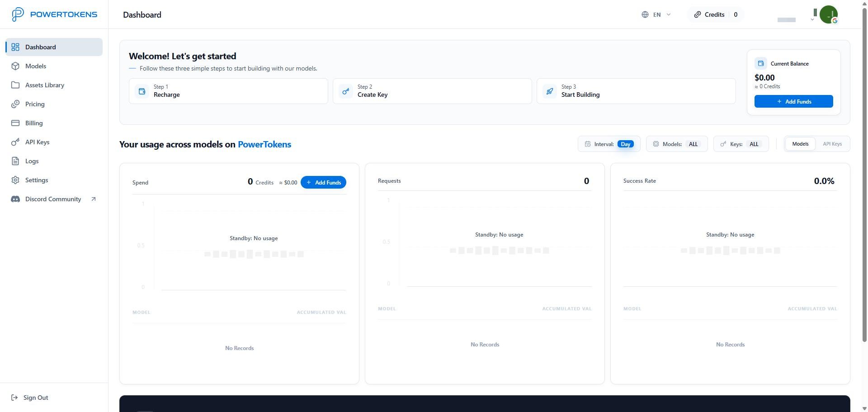868x412 pixels.
Task: Click the green user avatar
Action: 829,14
